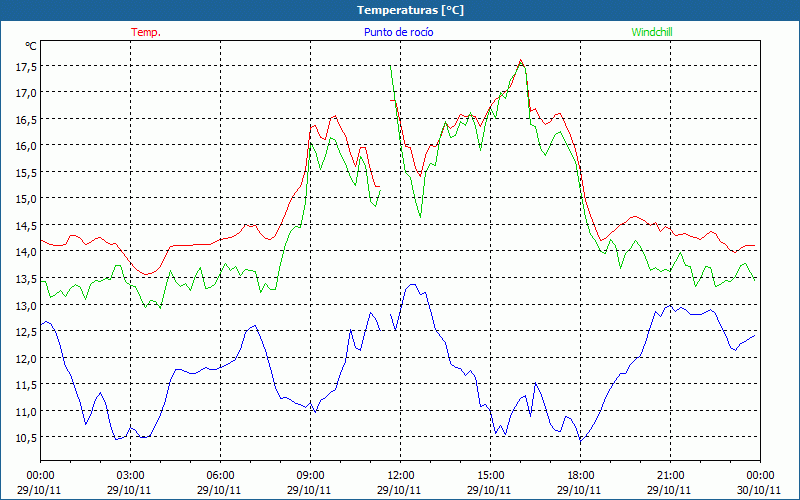Click the 21:00 time axis label
Image resolution: width=800 pixels, height=500 pixels.
tap(670, 476)
